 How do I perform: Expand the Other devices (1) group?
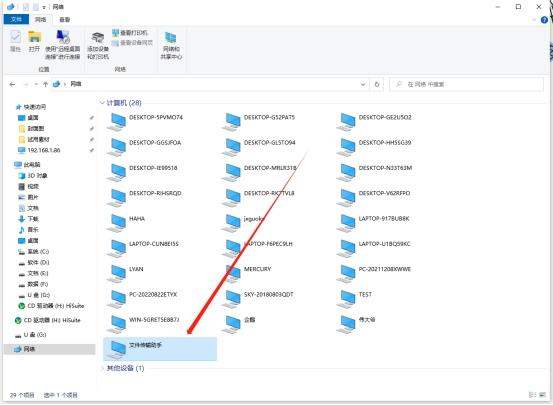pyautogui.click(x=102, y=368)
